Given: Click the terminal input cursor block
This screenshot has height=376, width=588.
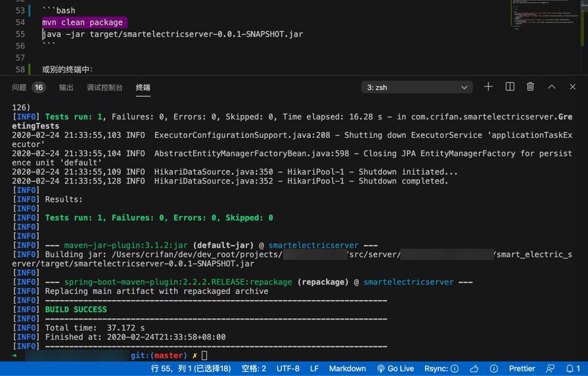Looking at the screenshot, I should click(204, 356).
